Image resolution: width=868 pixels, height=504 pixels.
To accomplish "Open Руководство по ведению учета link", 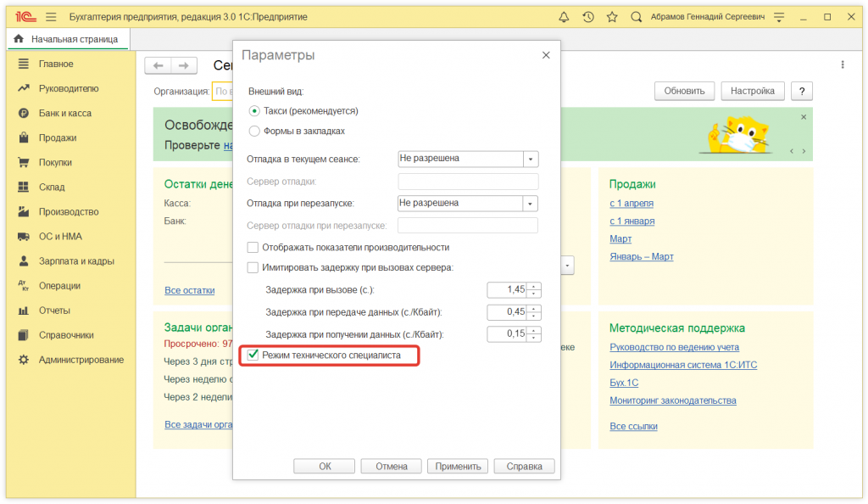I will (674, 347).
